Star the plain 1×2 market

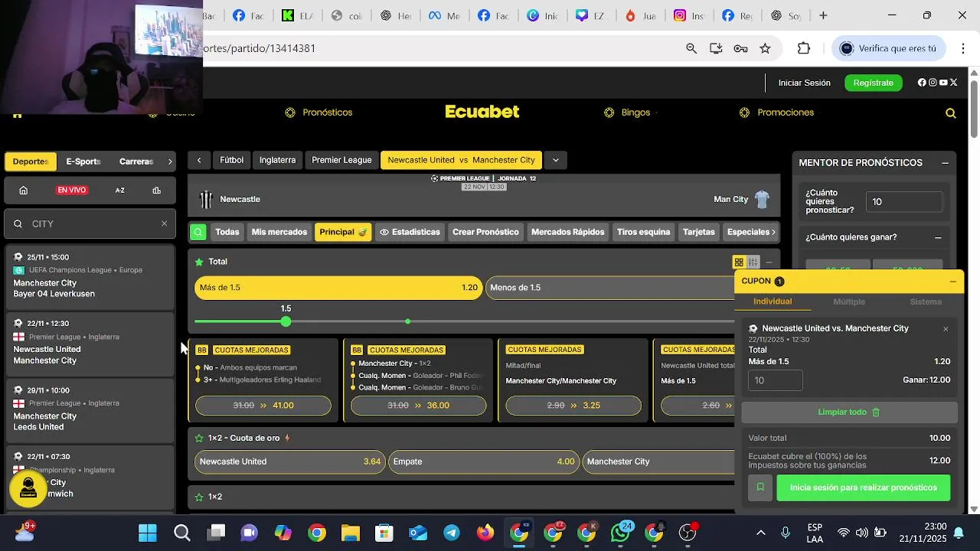click(199, 497)
